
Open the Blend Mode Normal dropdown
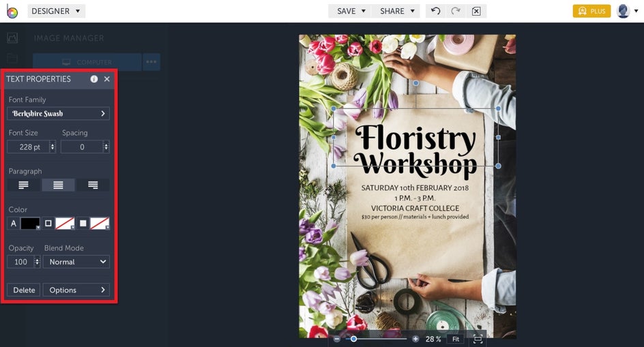click(76, 262)
